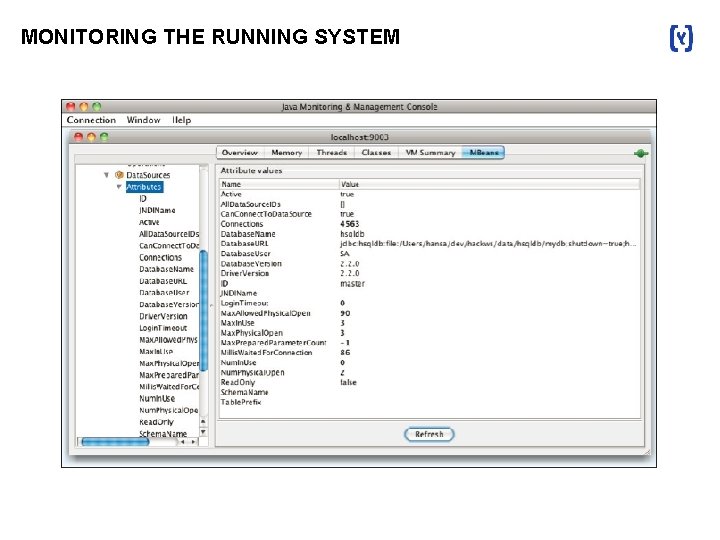Select SchemaName in the attributes tree
The width and height of the screenshot is (720, 540).
163,434
